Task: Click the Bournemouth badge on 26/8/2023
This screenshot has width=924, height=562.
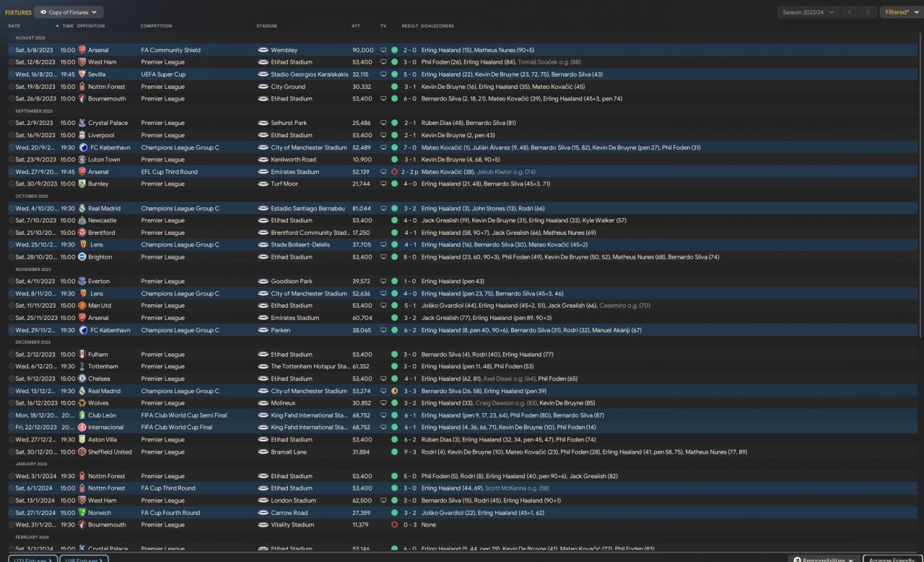Action: coord(82,99)
